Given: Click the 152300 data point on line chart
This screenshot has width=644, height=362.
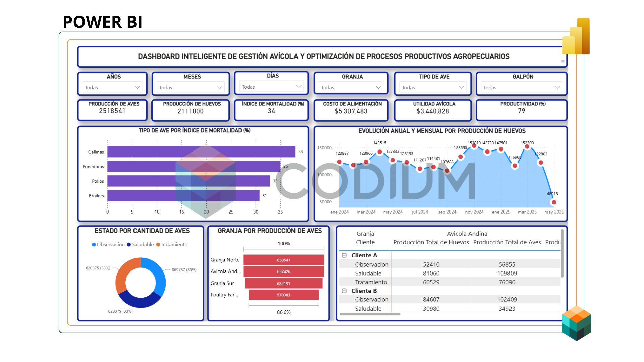Looking at the screenshot, I should (x=527, y=146).
